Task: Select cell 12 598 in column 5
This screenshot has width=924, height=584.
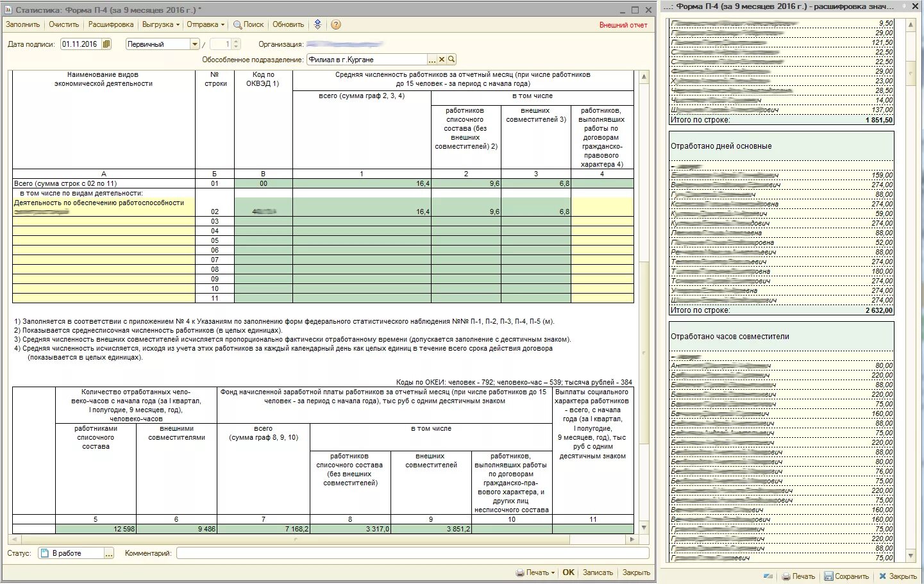Action: (96, 529)
